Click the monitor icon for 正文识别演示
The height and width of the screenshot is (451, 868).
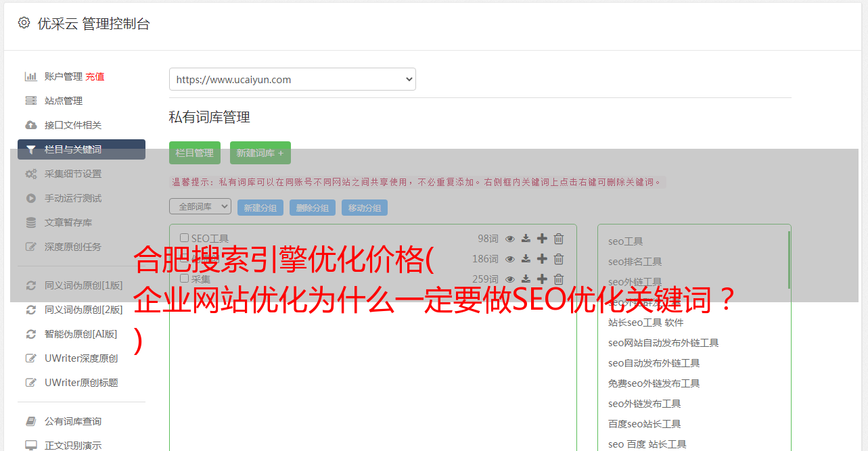tap(31, 446)
